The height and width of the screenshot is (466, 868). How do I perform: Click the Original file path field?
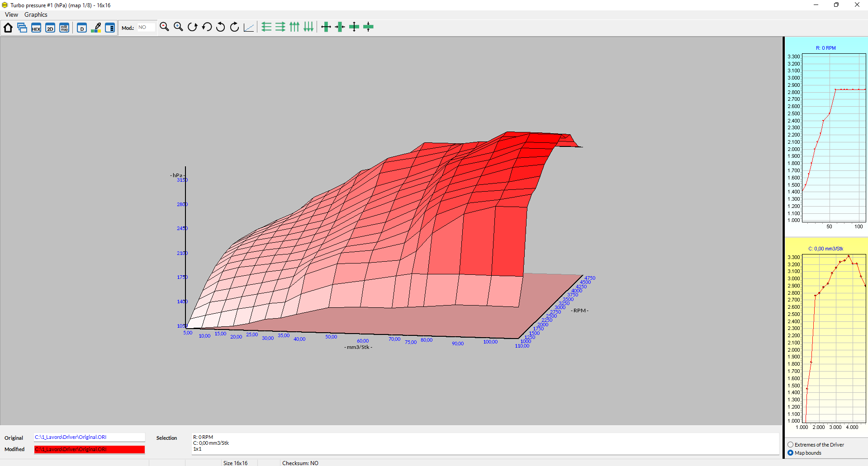(x=89, y=438)
